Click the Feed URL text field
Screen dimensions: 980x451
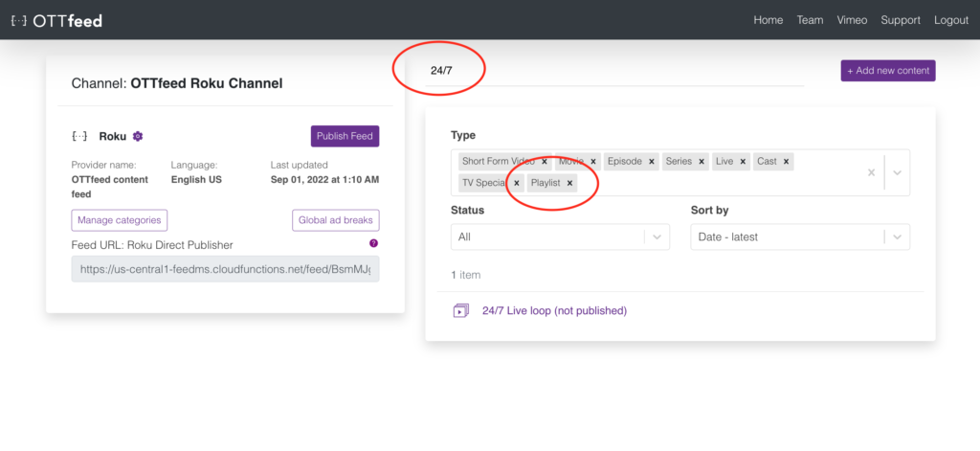tap(225, 270)
